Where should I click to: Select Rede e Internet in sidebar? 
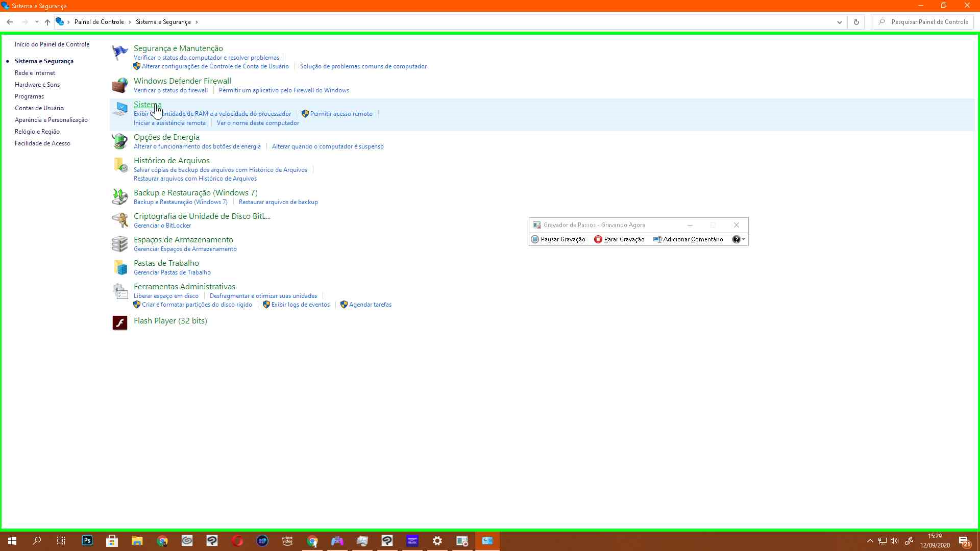[x=35, y=73]
